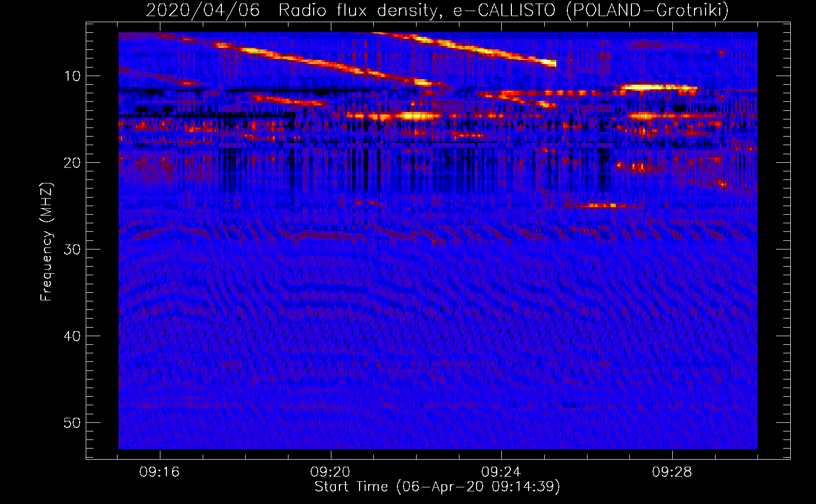Click the plot title mentioning e-CALLISTO POLAND-Grotniki

pos(437,10)
